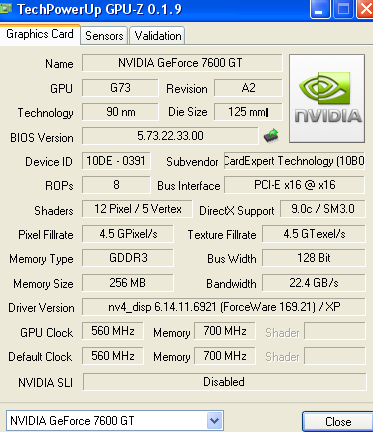Select the Graphics Card tab
373x432 pixels.
click(x=40, y=34)
